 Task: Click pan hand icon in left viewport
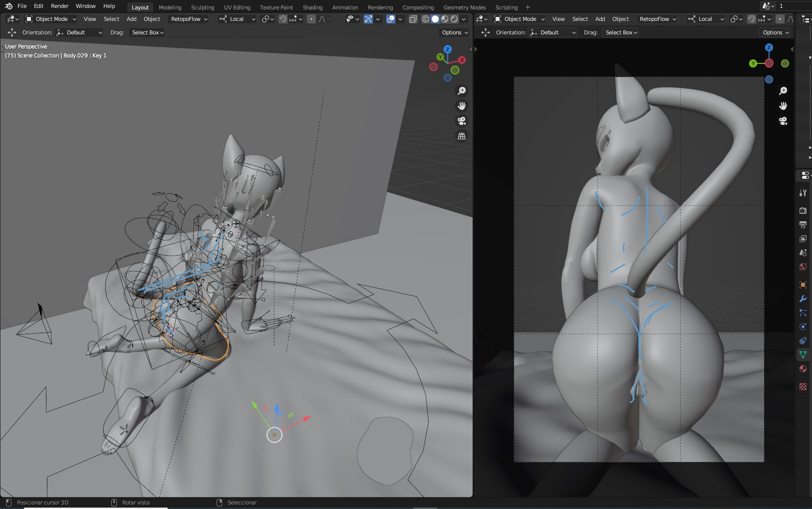tap(462, 106)
